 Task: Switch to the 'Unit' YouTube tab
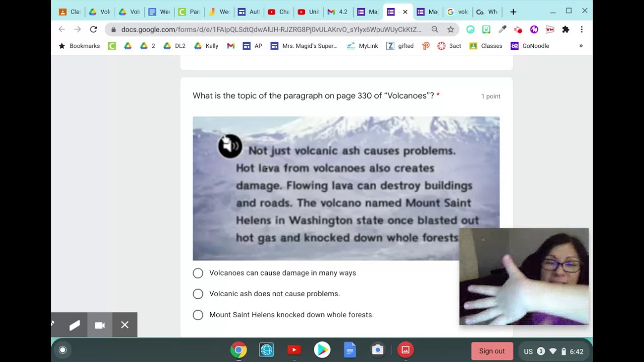click(x=308, y=12)
